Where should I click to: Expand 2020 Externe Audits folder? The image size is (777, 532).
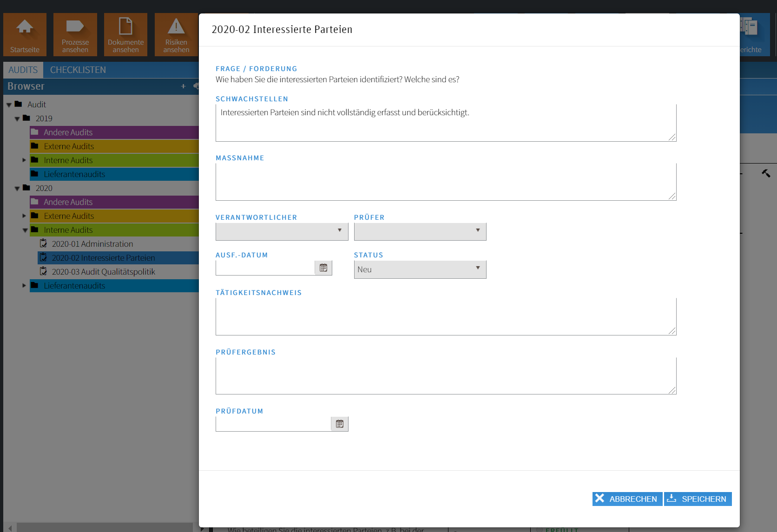point(24,216)
